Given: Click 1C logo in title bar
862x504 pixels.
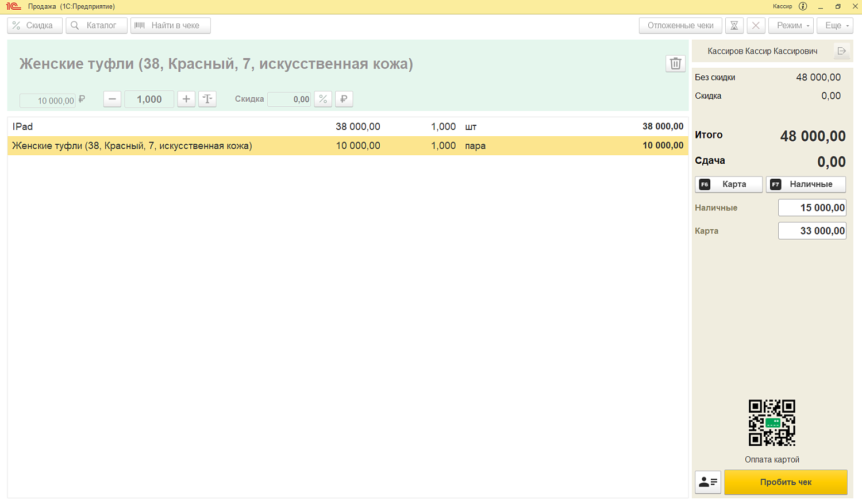Looking at the screenshot, I should (x=13, y=6).
